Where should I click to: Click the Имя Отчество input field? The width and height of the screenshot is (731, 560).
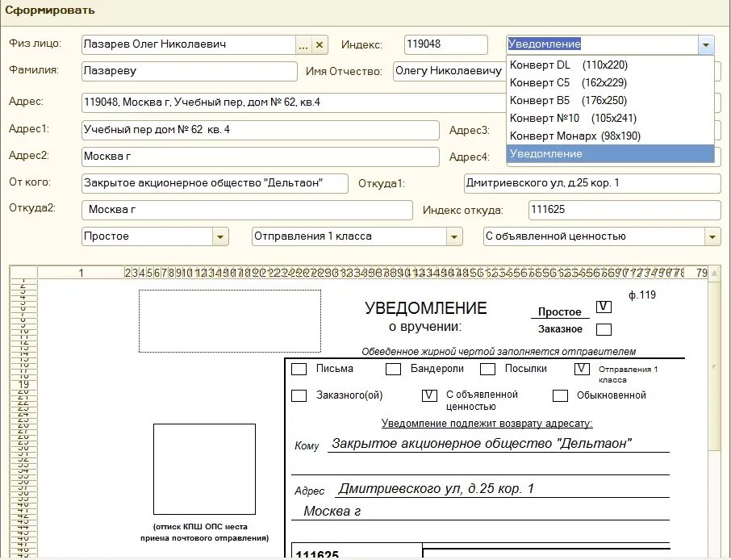pos(449,71)
